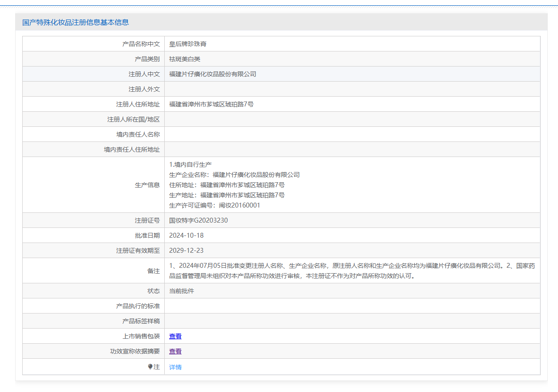
Task: Open 查看 link for 上市销售包装
Action: tap(175, 336)
